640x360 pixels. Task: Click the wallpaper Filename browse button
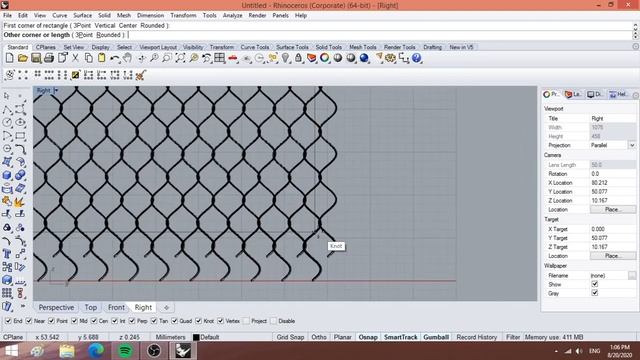(x=632, y=276)
